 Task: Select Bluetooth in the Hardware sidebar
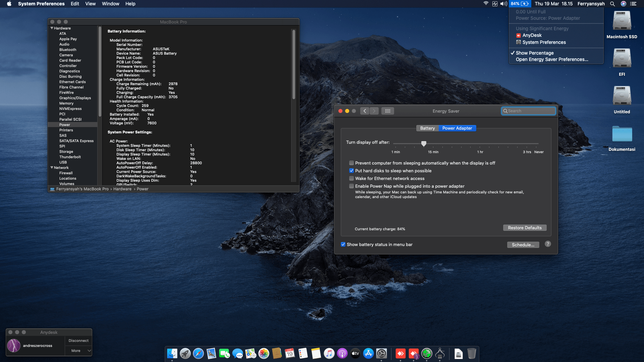pos(68,50)
